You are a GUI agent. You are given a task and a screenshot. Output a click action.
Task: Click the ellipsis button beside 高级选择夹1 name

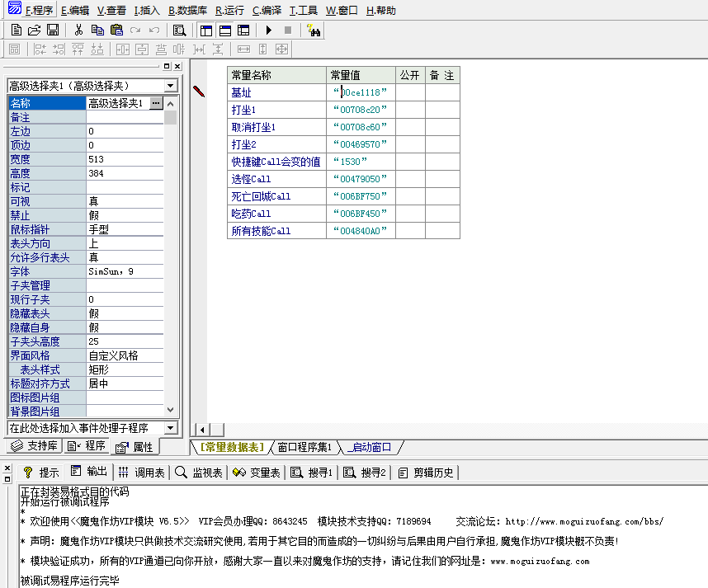[156, 103]
